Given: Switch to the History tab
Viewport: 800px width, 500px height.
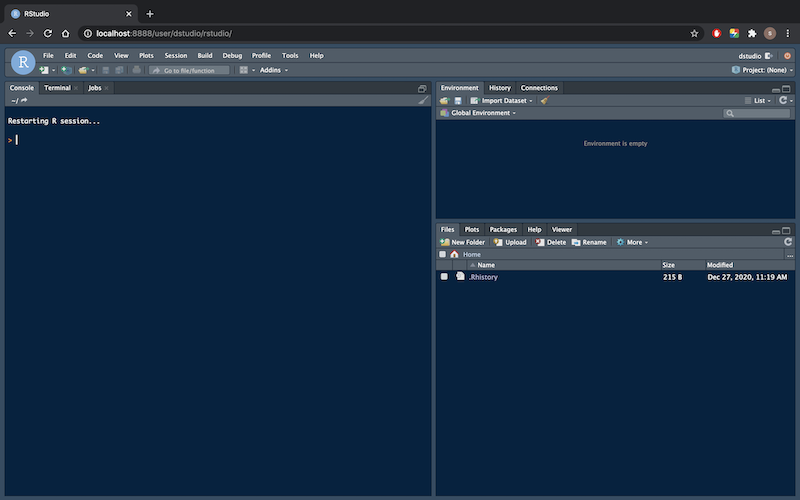Looking at the screenshot, I should point(499,88).
